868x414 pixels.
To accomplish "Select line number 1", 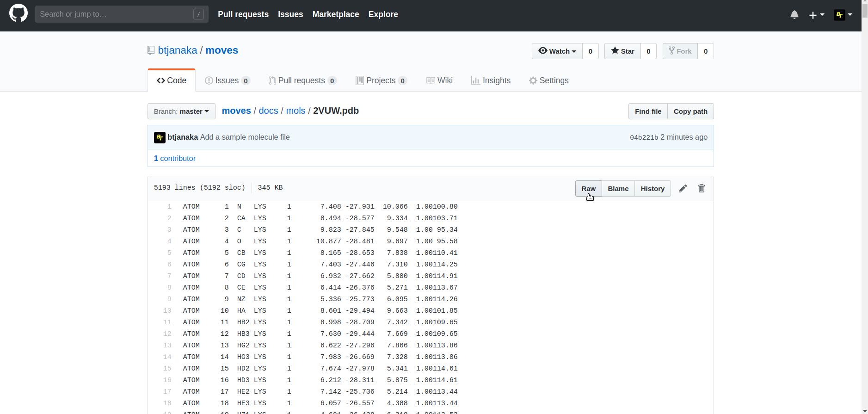I will (169, 207).
